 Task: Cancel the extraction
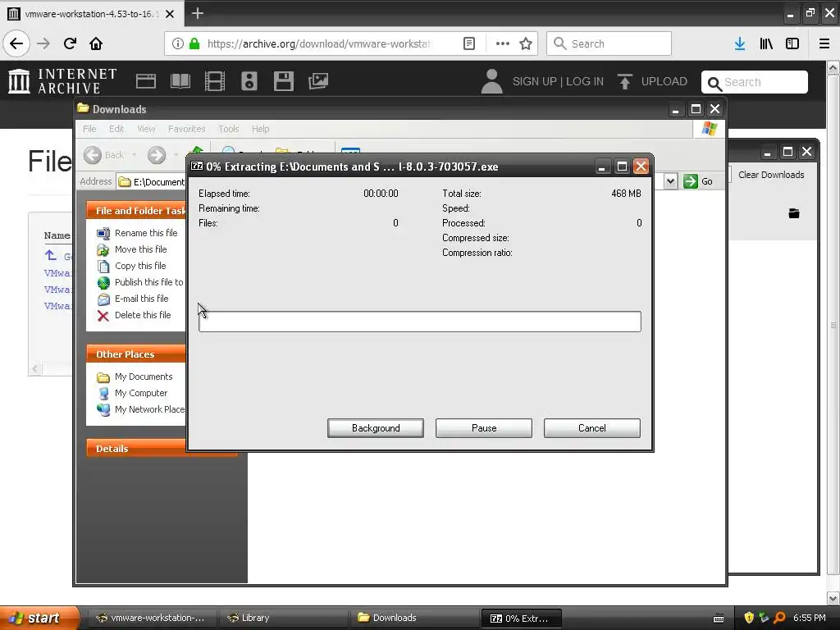click(x=592, y=428)
